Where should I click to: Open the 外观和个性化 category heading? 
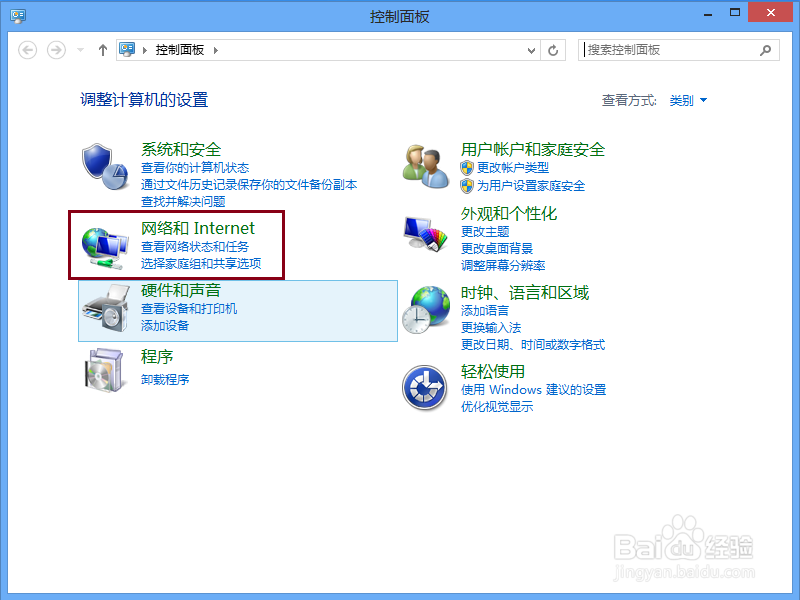point(509,213)
